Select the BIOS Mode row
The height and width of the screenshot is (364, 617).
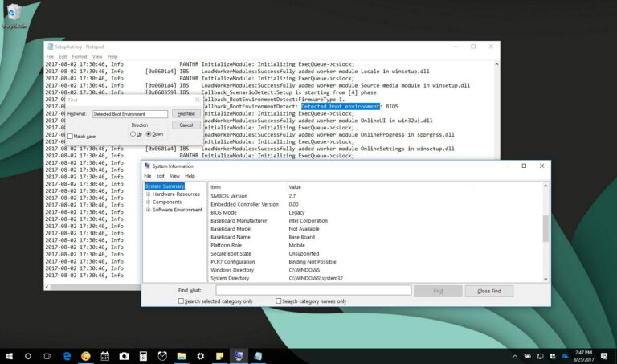coord(375,212)
